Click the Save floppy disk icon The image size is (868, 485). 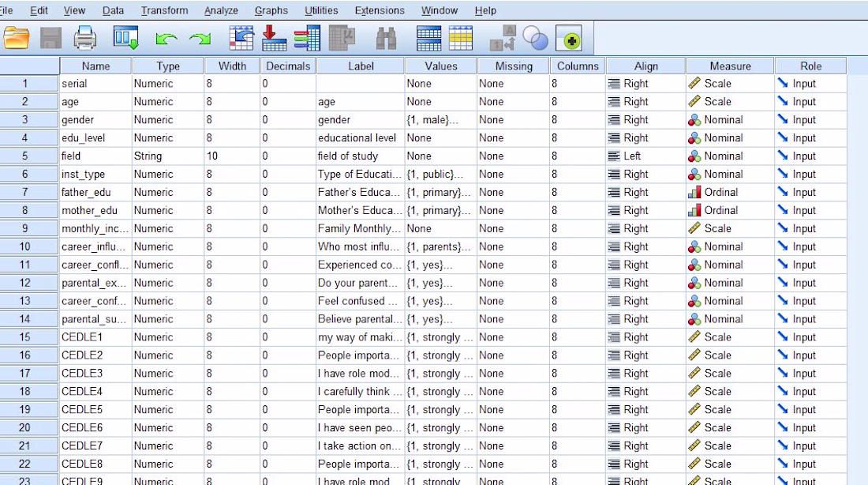51,38
